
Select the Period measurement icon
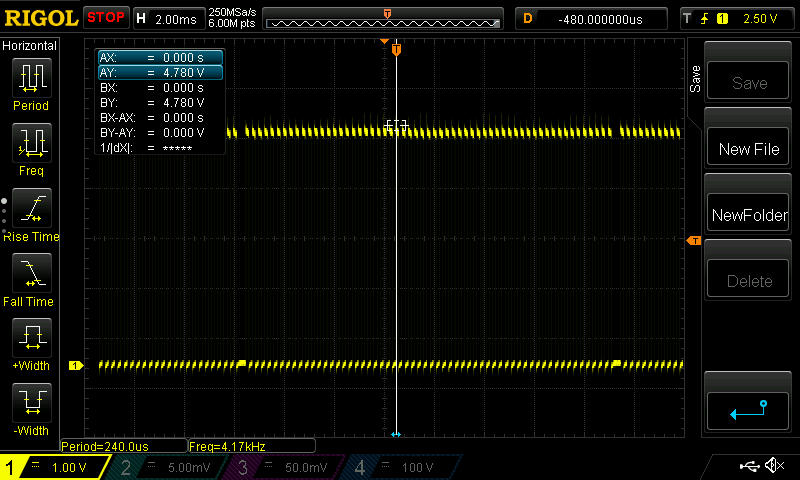pyautogui.click(x=31, y=78)
